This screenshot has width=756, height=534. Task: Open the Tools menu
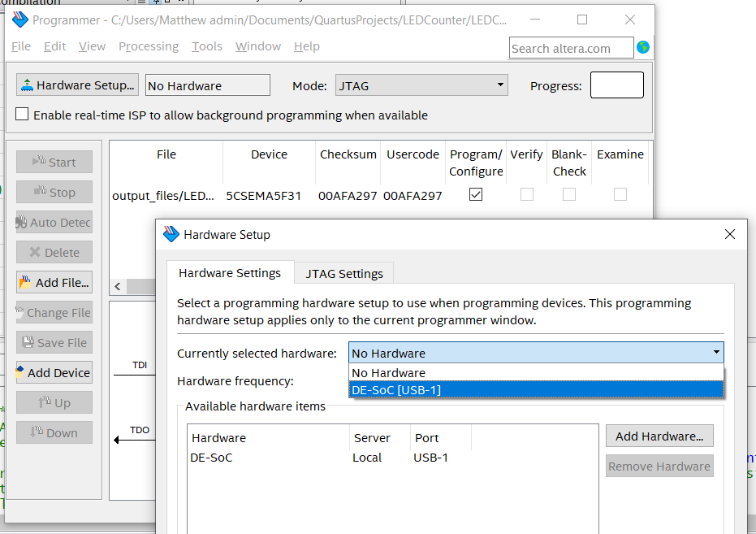tap(207, 46)
